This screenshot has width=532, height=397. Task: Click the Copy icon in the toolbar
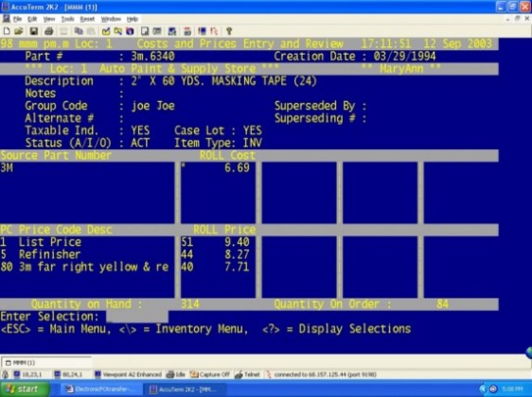tap(78, 31)
